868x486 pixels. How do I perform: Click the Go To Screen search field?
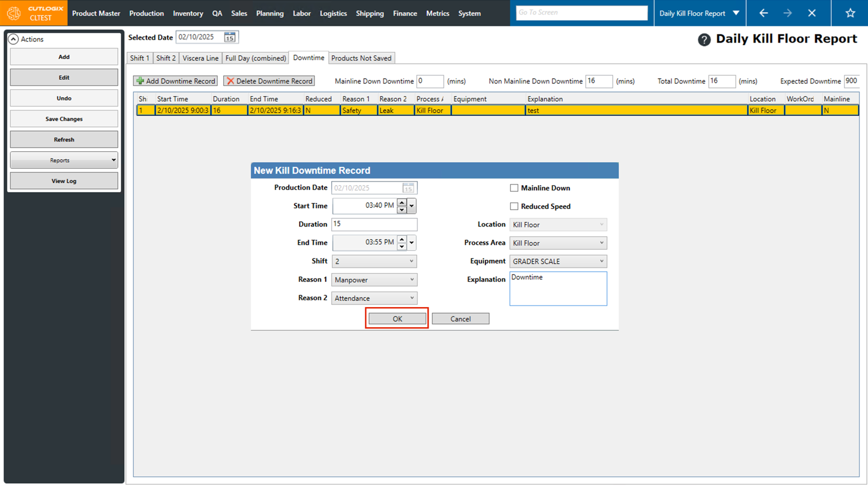coord(581,13)
